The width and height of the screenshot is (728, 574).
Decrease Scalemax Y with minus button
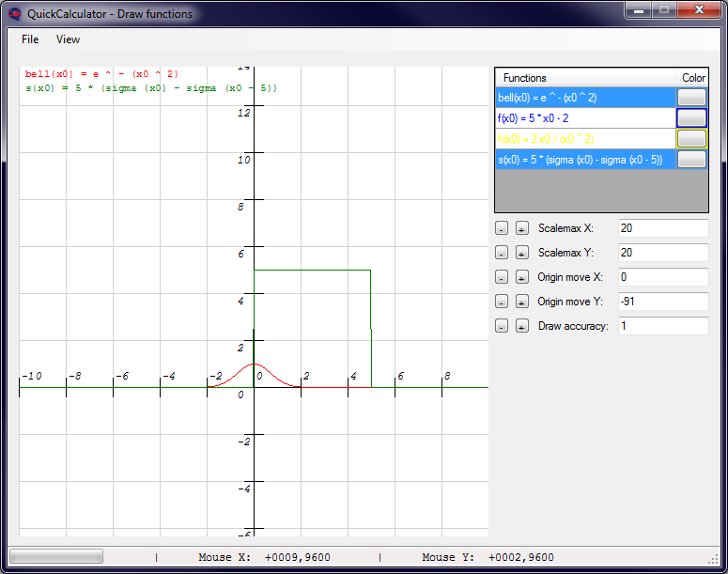502,253
